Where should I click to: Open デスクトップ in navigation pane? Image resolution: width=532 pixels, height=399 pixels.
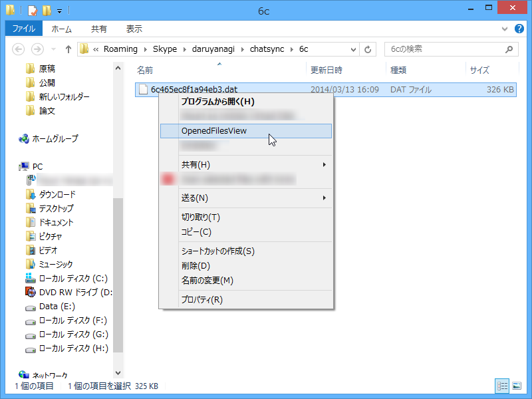(56, 208)
